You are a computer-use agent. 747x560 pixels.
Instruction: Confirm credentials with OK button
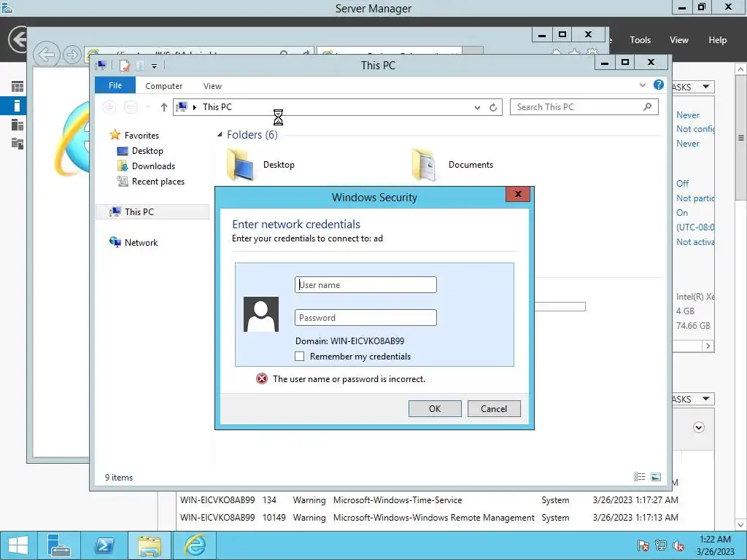click(x=435, y=408)
